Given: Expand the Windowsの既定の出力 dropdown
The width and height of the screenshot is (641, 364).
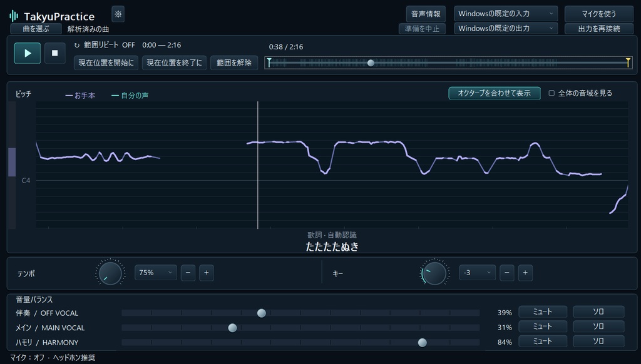Looking at the screenshot, I should coord(506,29).
